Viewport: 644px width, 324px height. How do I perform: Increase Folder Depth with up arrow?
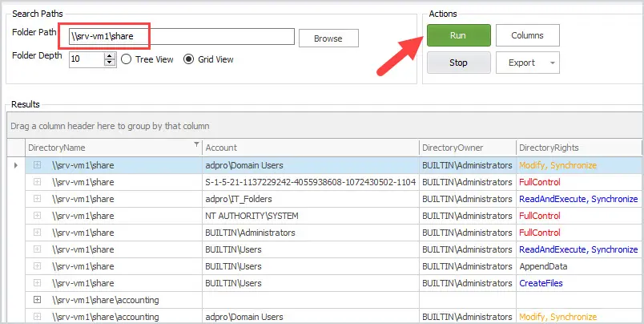(109, 55)
